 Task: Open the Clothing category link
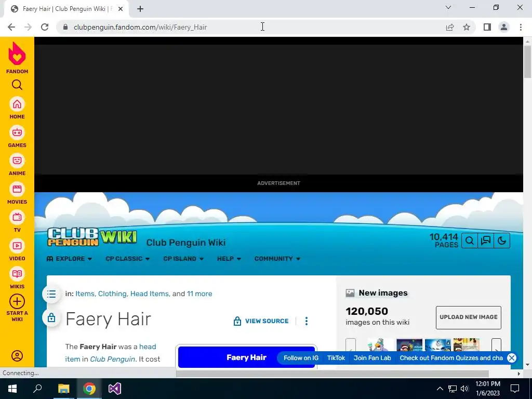tap(112, 294)
